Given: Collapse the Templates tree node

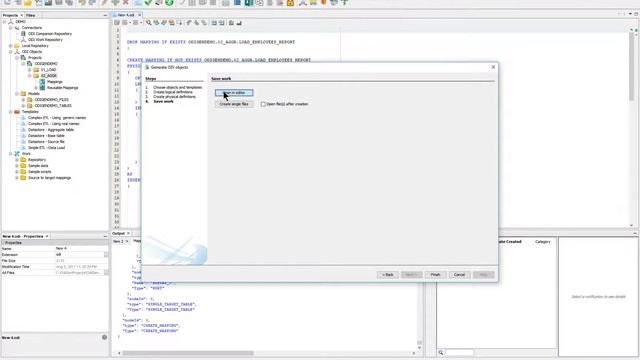Looking at the screenshot, I should pos(11,112).
